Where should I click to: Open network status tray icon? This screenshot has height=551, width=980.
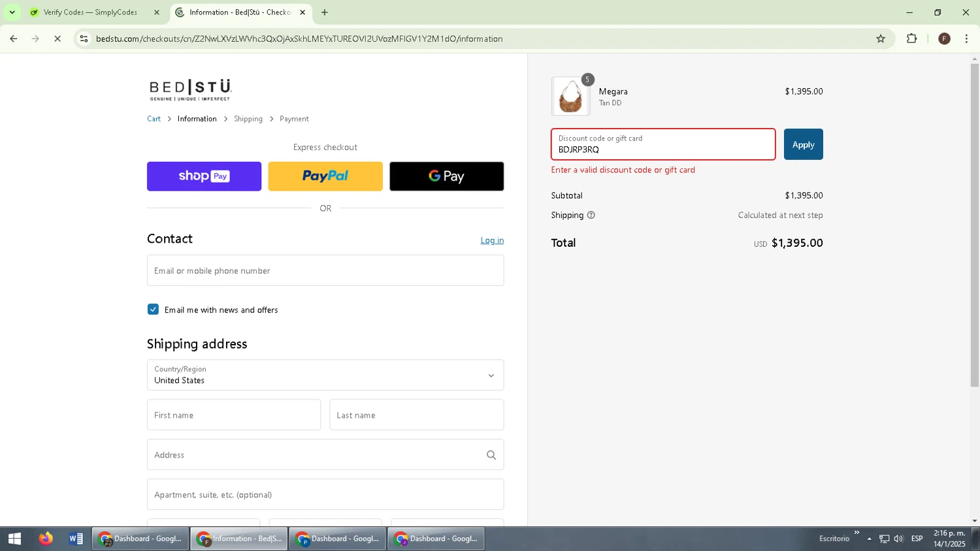click(884, 539)
